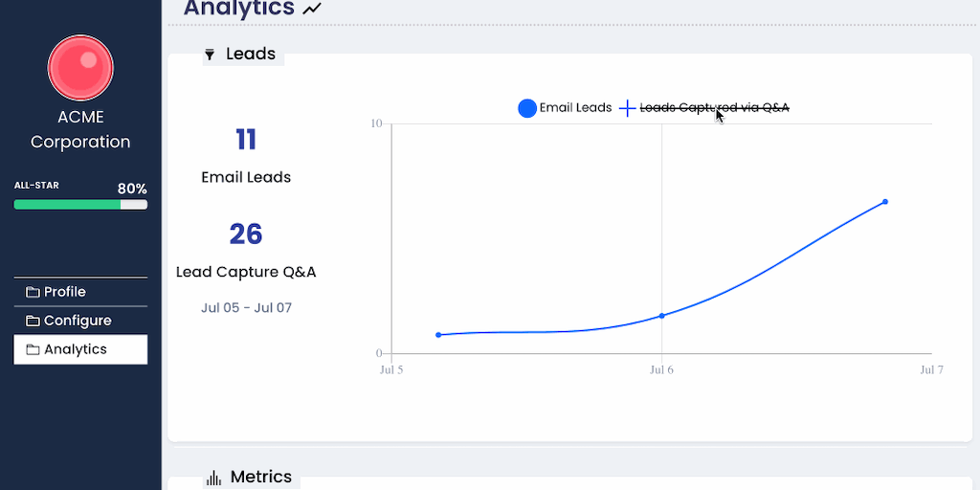Click the Leads funnel icon
The height and width of the screenshot is (490, 980).
[210, 55]
